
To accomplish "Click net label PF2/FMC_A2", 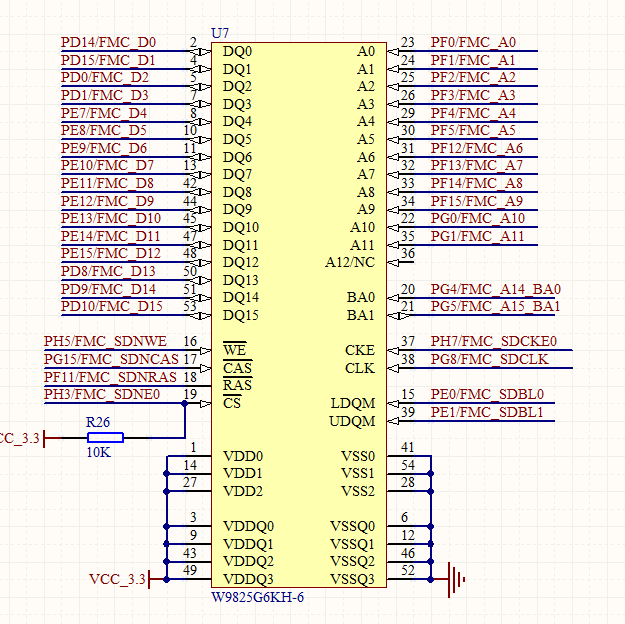I will click(x=473, y=77).
